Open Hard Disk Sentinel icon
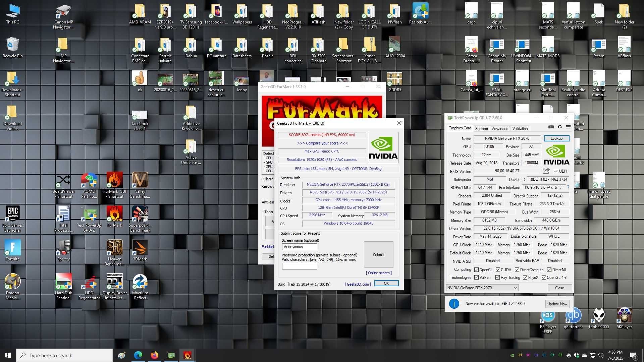The height and width of the screenshot is (362, 644). tap(63, 287)
